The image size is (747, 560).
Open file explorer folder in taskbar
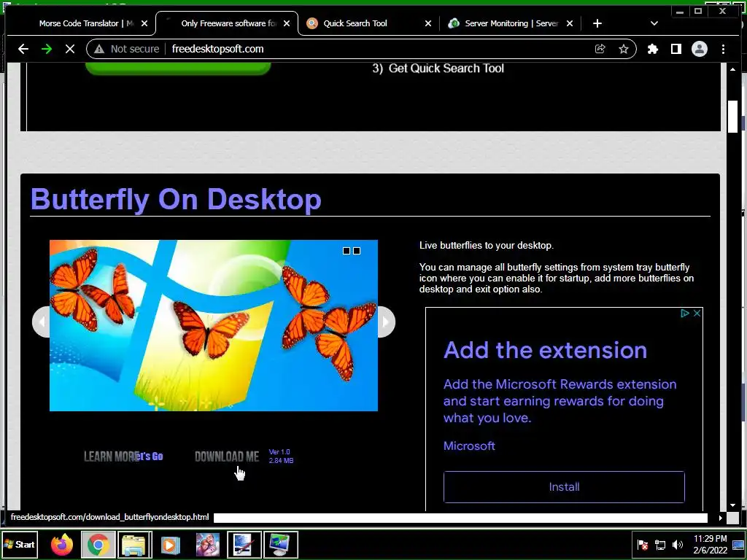point(134,544)
